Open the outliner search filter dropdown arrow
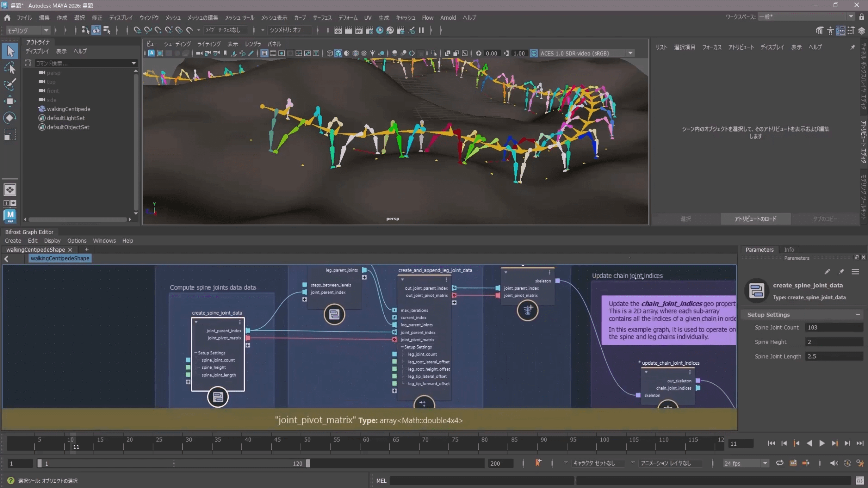The height and width of the screenshot is (488, 868). (x=134, y=63)
